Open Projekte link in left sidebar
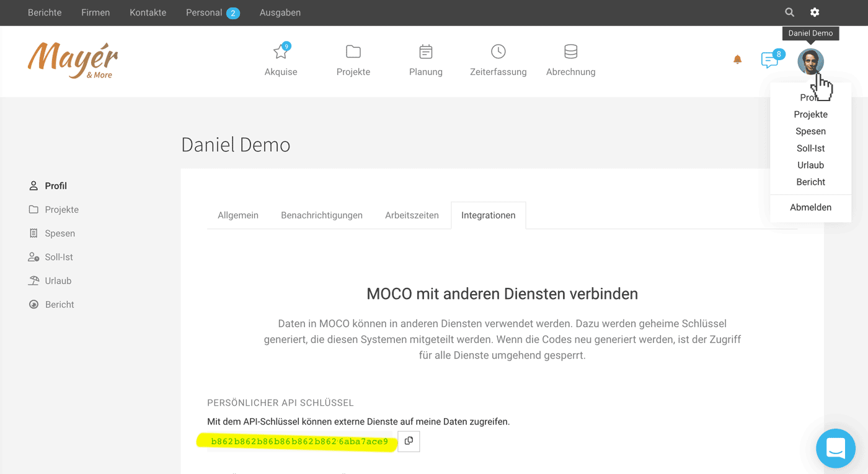Viewport: 868px width, 474px height. tap(62, 210)
